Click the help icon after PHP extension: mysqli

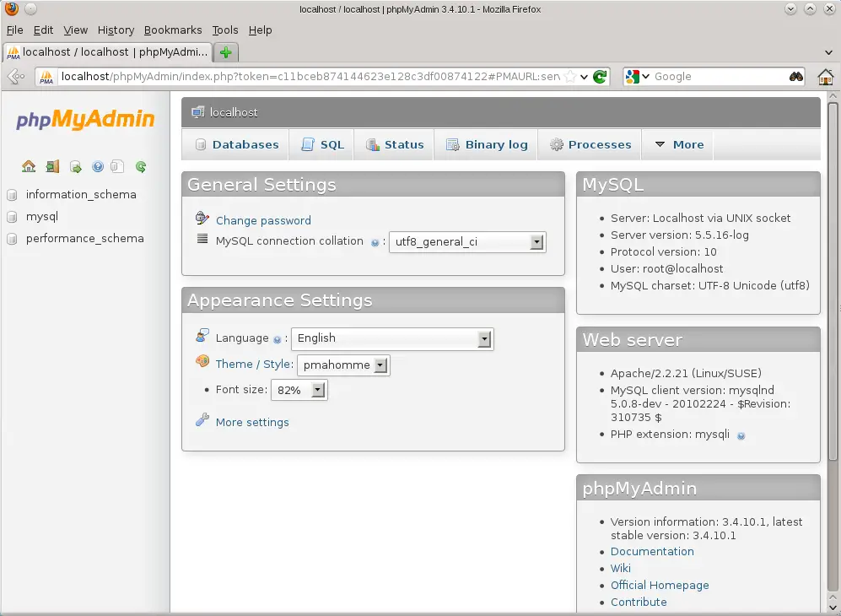[x=741, y=435]
